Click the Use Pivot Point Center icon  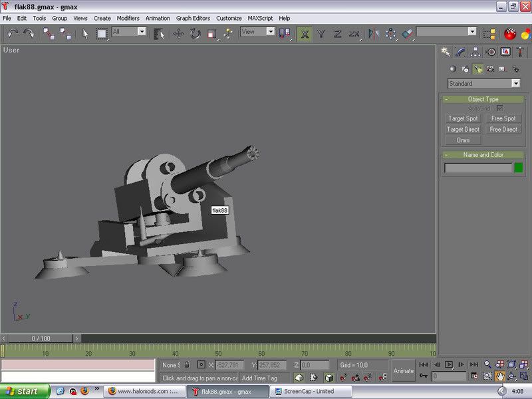click(285, 34)
